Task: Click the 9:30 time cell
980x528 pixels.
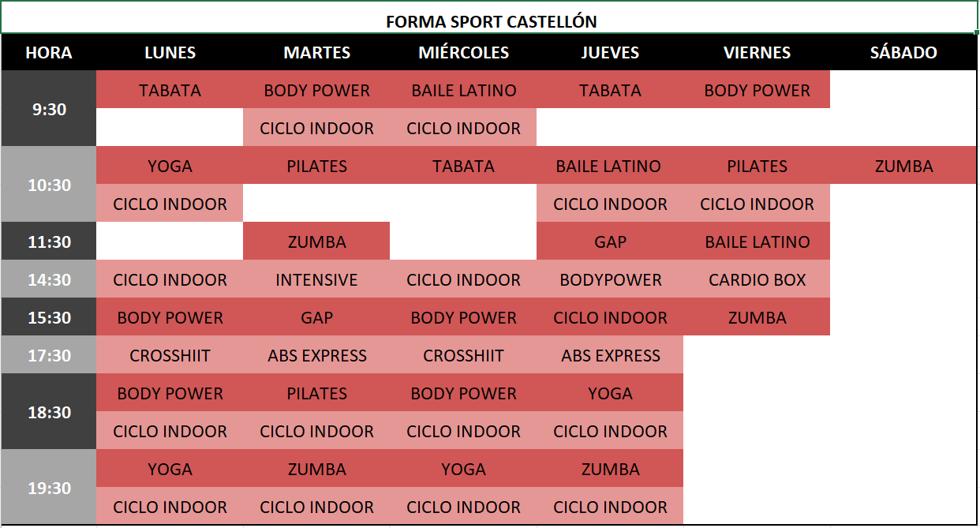Action: [49, 110]
